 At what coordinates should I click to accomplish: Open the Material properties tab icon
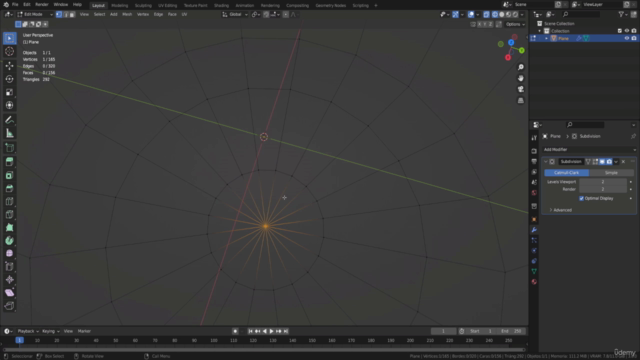point(534,282)
